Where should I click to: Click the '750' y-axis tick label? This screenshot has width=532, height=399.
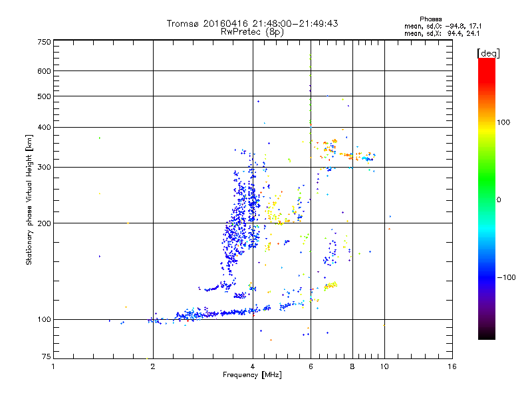click(x=44, y=42)
